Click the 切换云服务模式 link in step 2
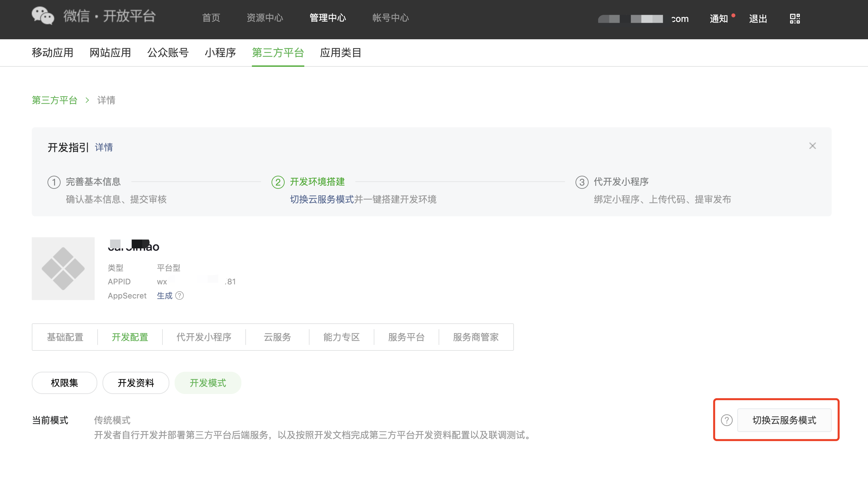Image resolution: width=868 pixels, height=483 pixels. click(x=322, y=199)
